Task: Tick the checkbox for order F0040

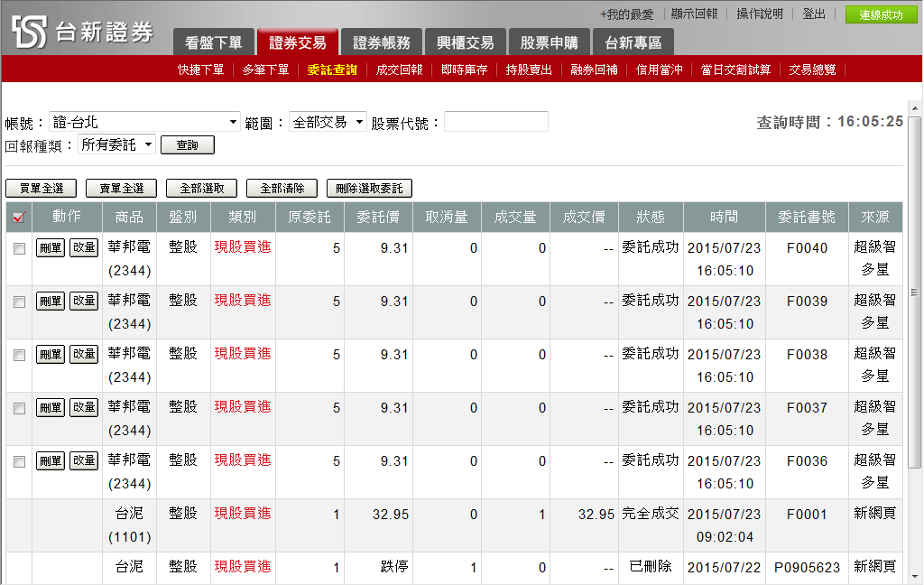Action: [x=19, y=249]
